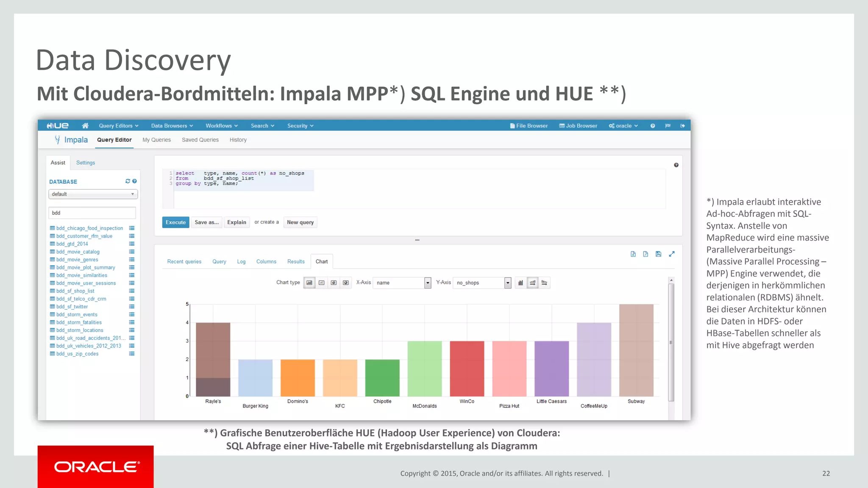Open the Log tab
Viewport: 868px width, 488px height.
pos(241,261)
